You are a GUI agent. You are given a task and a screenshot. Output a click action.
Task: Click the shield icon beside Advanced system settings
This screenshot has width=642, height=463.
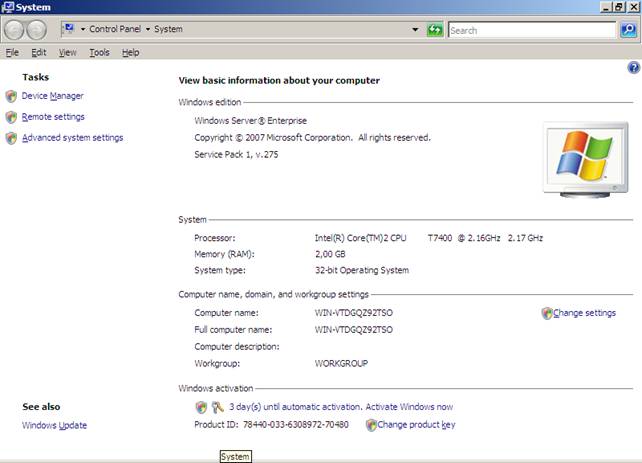tap(11, 138)
